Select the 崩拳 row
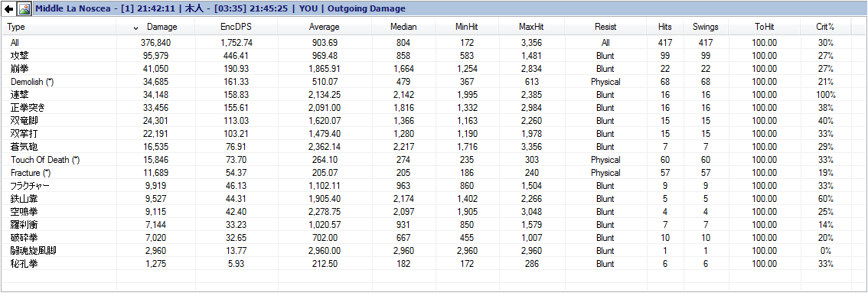Image resolution: width=868 pixels, height=296 pixels. tap(434, 69)
